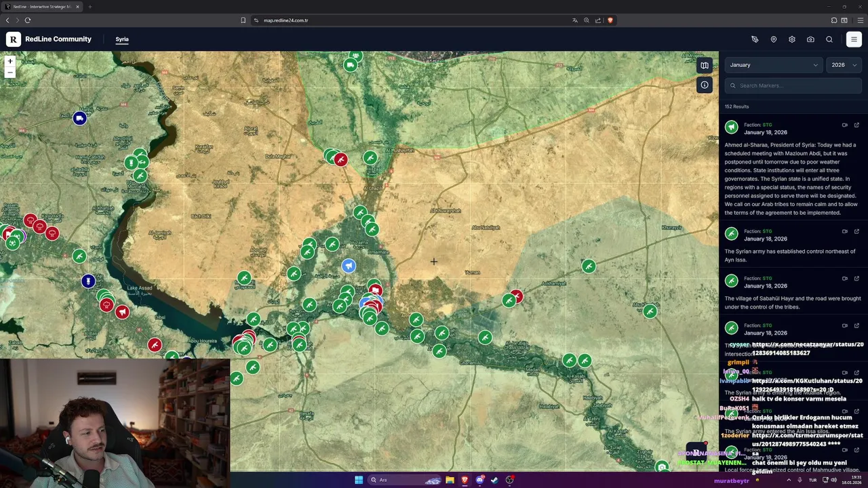Open browser extensions puzzle icon
Screen dimensions: 868x488
pyautogui.click(x=834, y=20)
